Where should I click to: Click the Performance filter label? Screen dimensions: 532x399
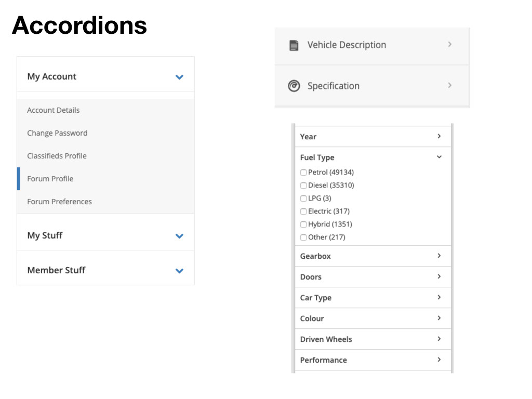click(x=323, y=360)
